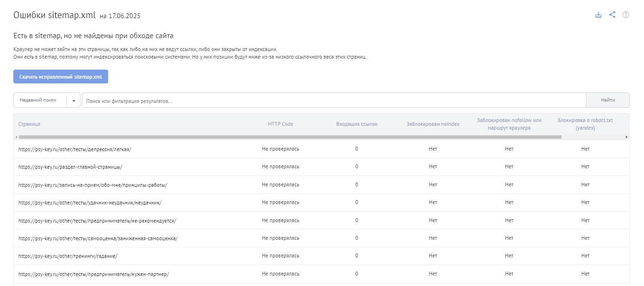Open the Недавний поиск dropdown
This screenshot has width=644, height=286.
(47, 100)
